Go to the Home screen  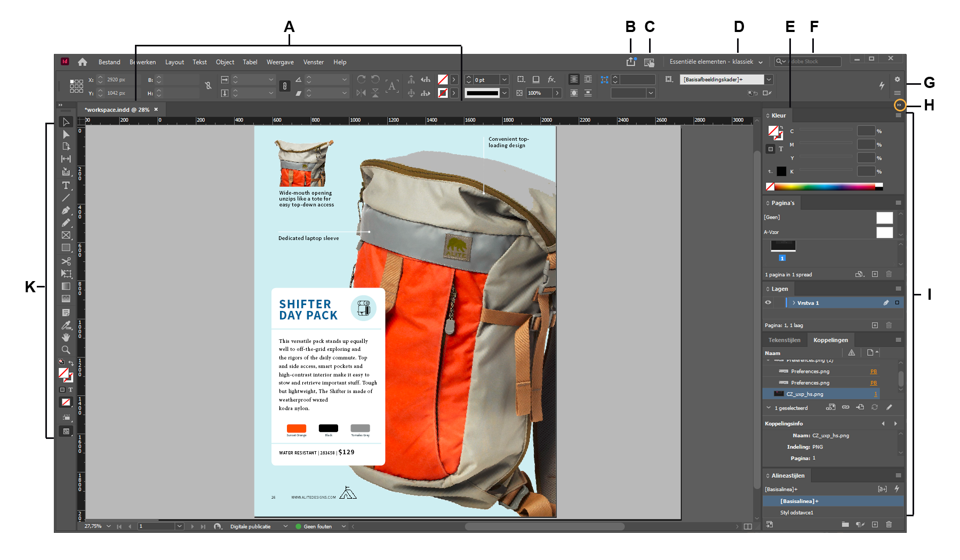tap(83, 62)
